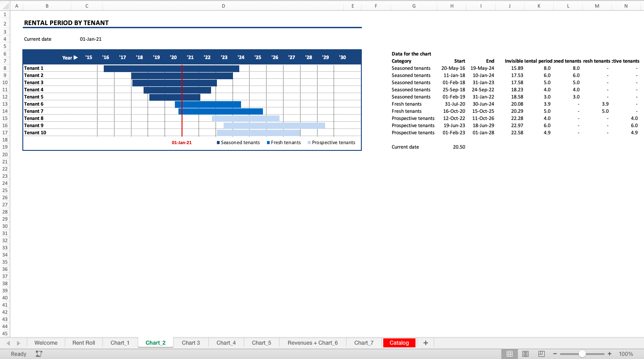This screenshot has width=644, height=359.
Task: Select the 20-May-16 start date cell
Action: click(452, 68)
